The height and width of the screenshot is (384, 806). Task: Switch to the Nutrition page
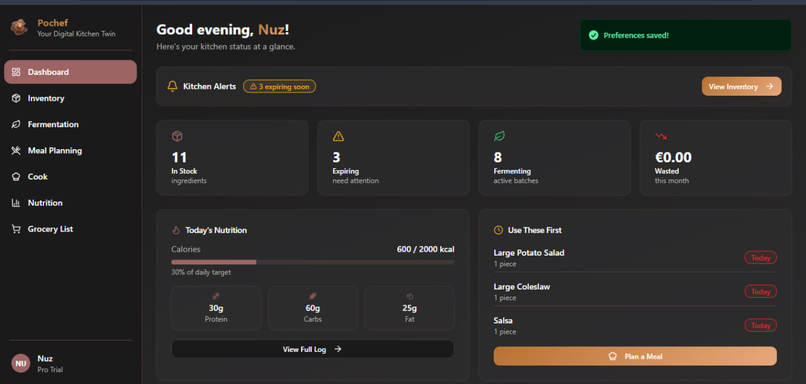click(70, 203)
